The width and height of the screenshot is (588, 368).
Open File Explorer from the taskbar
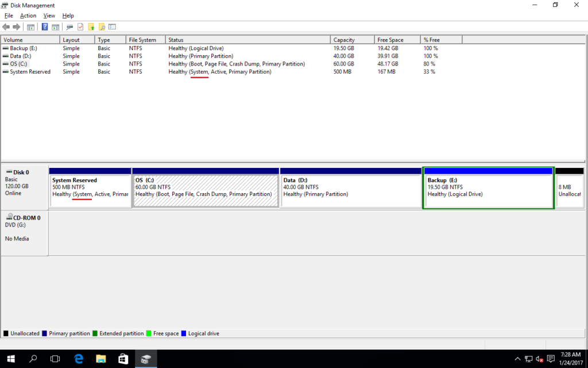[101, 358]
